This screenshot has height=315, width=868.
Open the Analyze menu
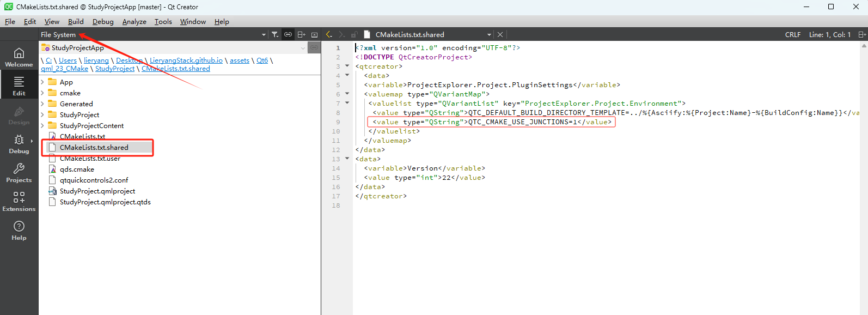pos(134,22)
